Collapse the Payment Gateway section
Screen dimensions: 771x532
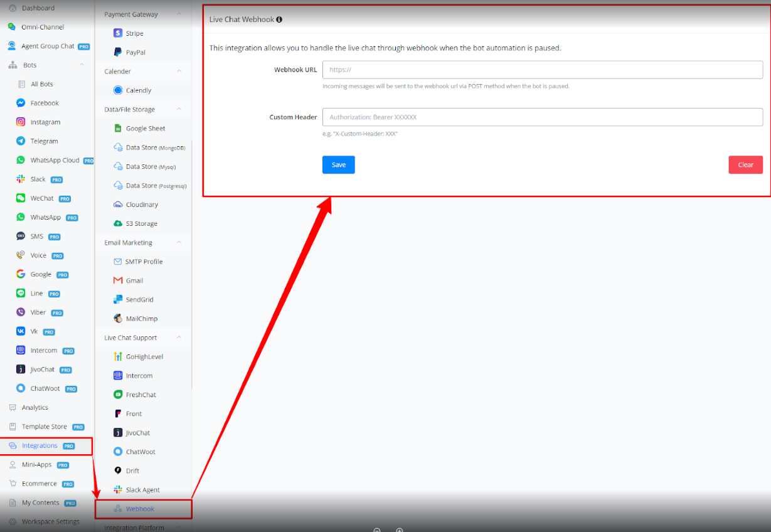[179, 14]
